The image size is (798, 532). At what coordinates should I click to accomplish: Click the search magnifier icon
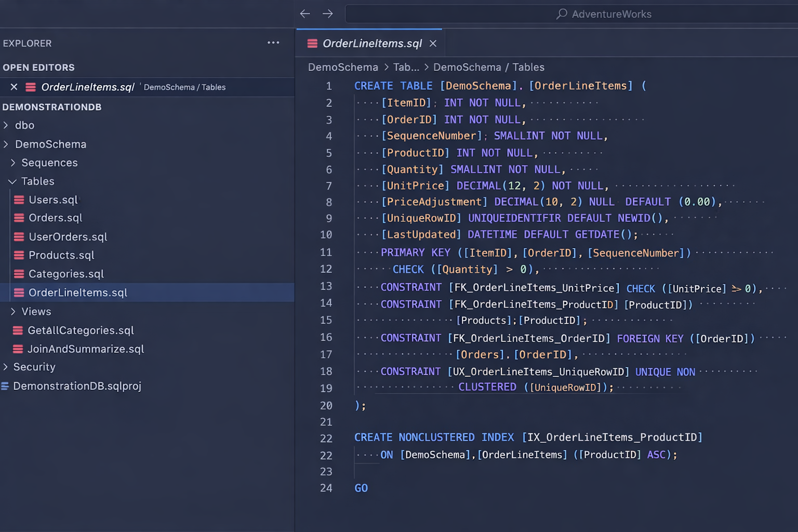pyautogui.click(x=562, y=14)
